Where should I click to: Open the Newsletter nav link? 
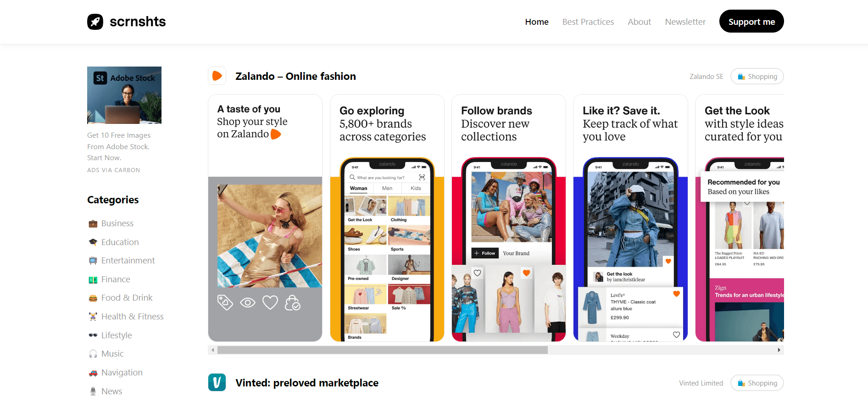(x=685, y=22)
